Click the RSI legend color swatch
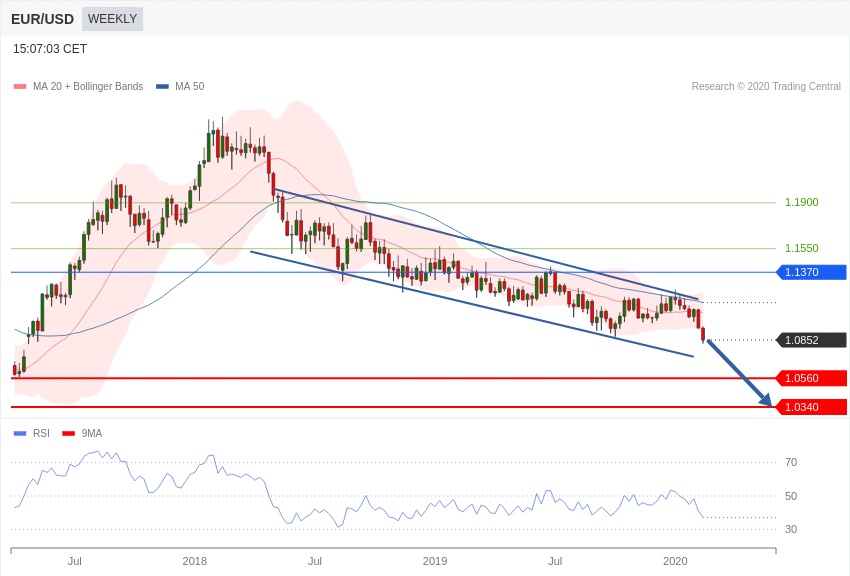850x576 pixels. 20,433
